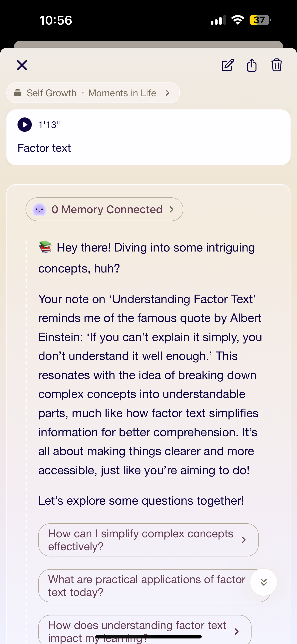Expand the category chevron after Moments in Life

click(168, 93)
